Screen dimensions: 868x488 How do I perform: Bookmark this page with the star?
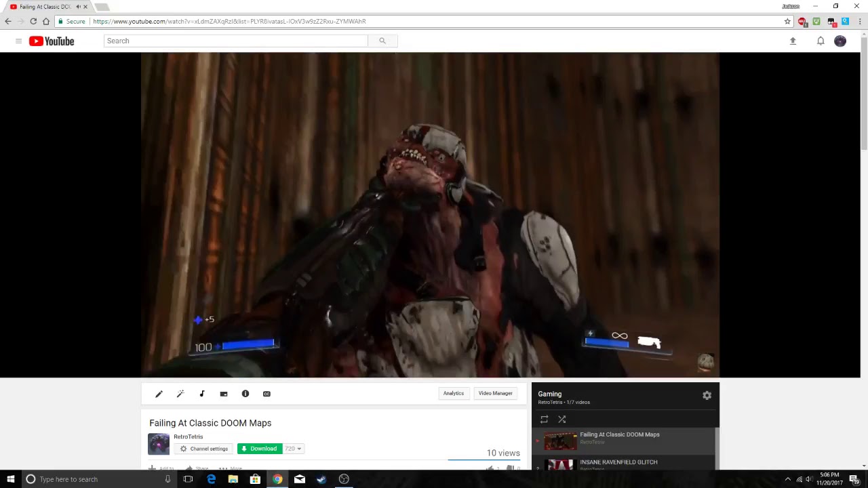(x=787, y=22)
